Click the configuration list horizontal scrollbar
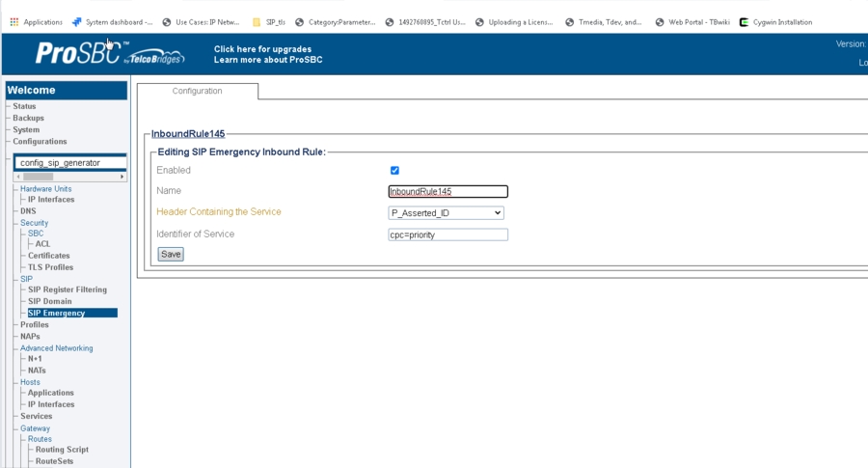 [x=70, y=177]
